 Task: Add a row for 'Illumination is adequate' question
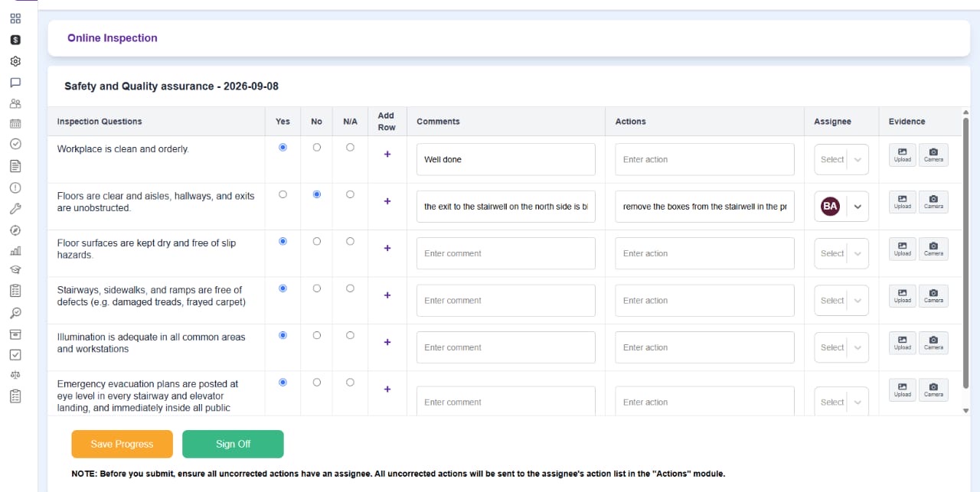point(387,342)
